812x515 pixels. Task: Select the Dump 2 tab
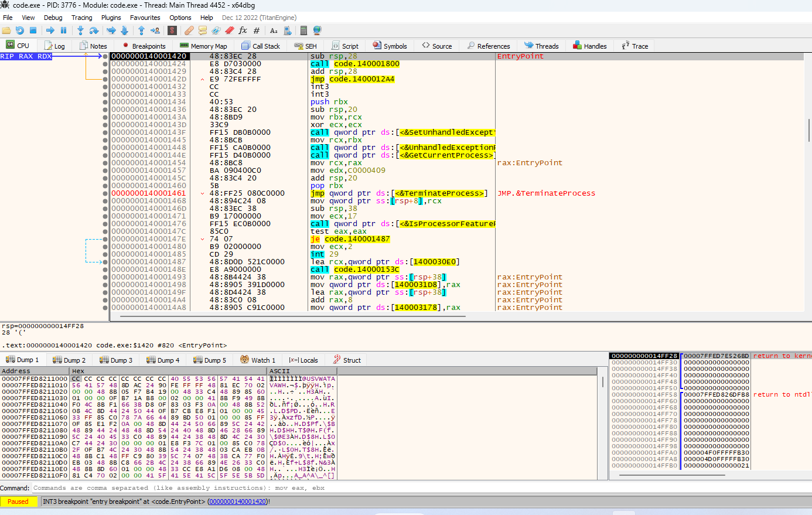[x=69, y=360]
